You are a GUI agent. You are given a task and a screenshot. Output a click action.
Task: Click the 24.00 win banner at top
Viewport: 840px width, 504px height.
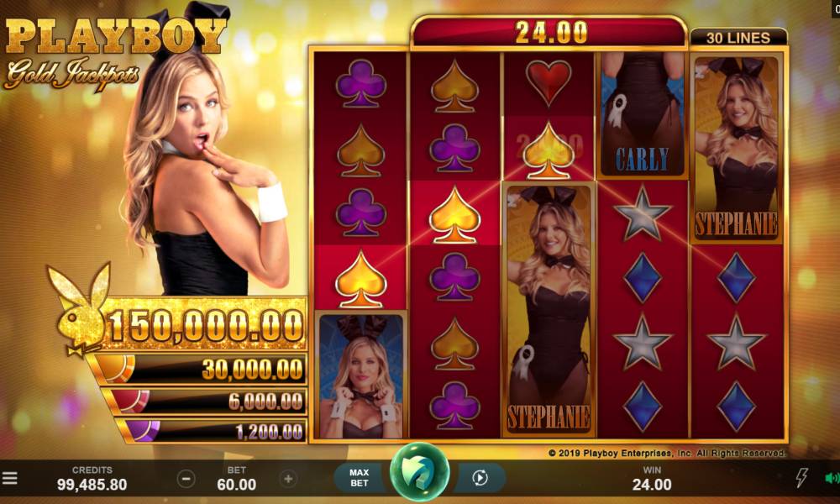click(549, 32)
